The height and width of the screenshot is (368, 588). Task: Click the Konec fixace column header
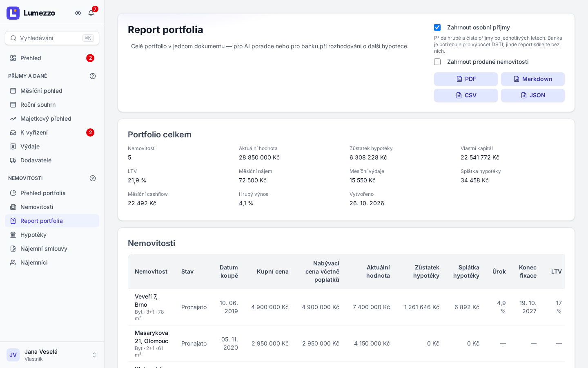coord(528,272)
